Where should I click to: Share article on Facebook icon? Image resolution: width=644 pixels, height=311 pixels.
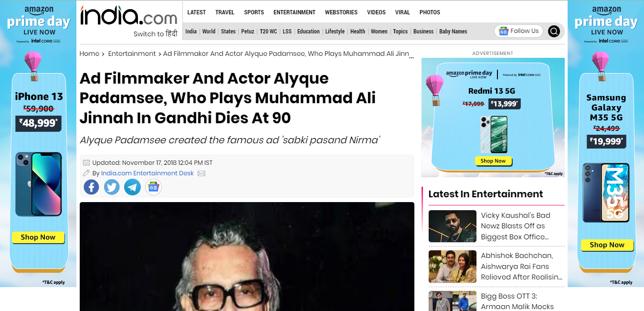(91, 187)
